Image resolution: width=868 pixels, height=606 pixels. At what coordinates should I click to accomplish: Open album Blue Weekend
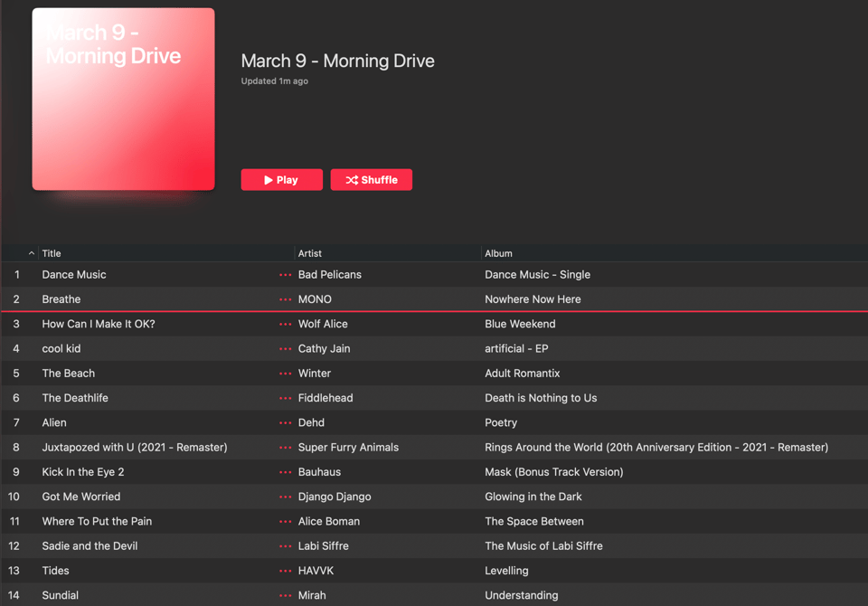pyautogui.click(x=520, y=324)
